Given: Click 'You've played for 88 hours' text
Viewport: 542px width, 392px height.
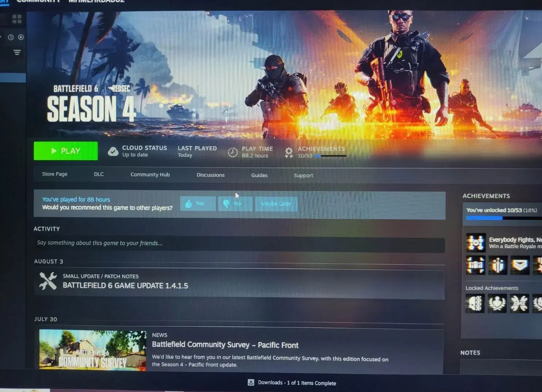Looking at the screenshot, I should pyautogui.click(x=76, y=199).
